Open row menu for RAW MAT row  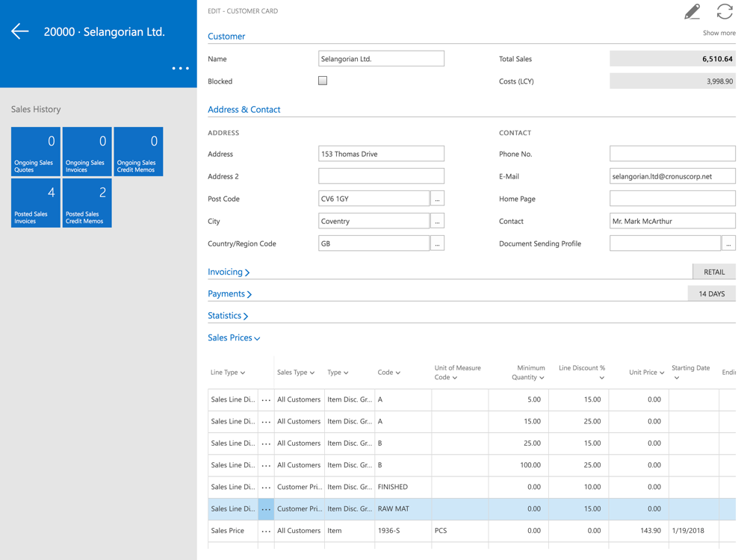pos(267,509)
